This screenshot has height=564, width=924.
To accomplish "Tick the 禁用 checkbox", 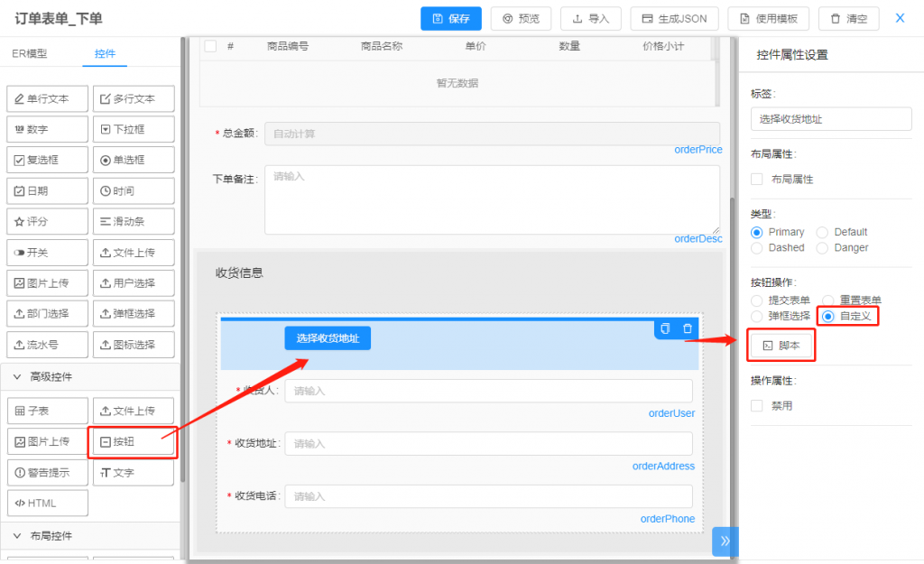I will point(757,406).
